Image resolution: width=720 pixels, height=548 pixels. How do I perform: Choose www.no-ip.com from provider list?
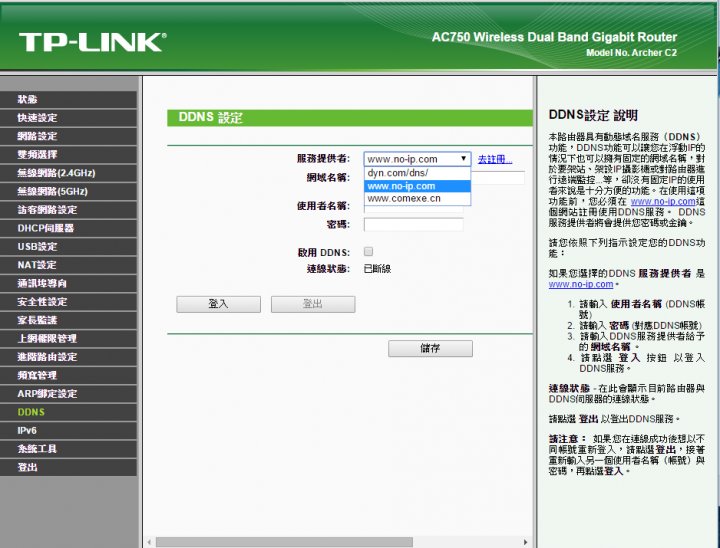[x=417, y=186]
